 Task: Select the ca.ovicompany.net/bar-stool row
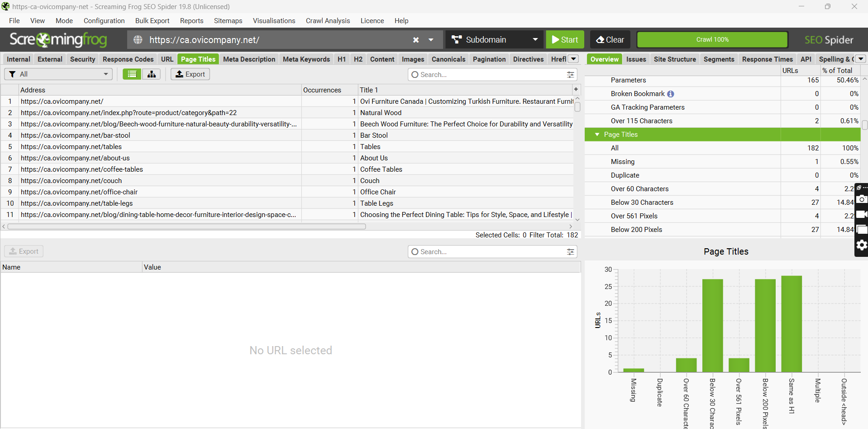click(x=287, y=135)
